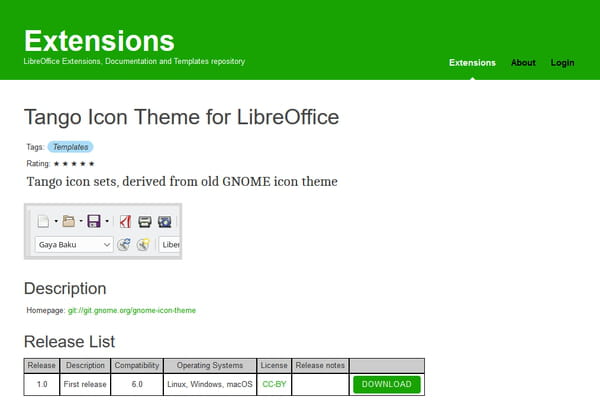The image size is (600, 400).
Task: Open the Extensions nav tab
Action: (472, 63)
